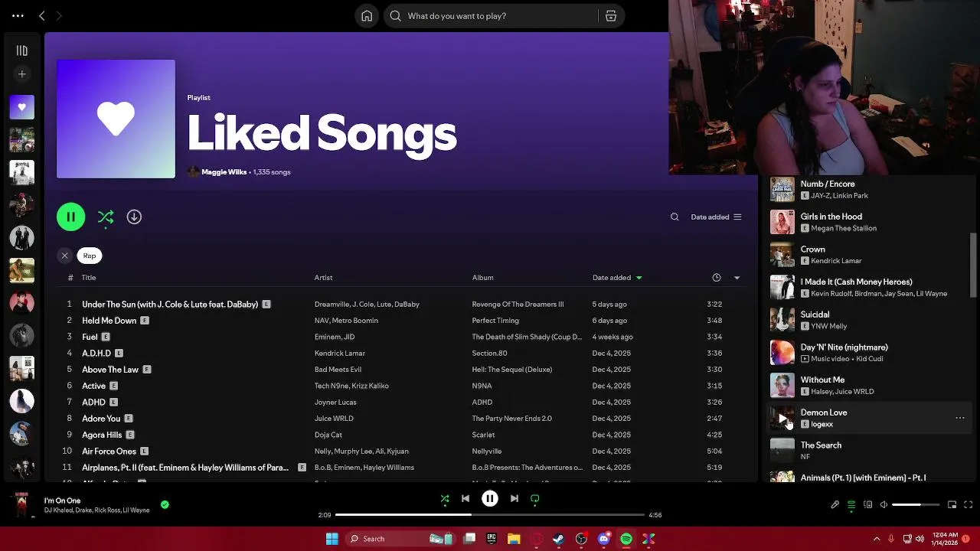Viewport: 980px width, 551px height.
Task: Open now playing album art thumbnail
Action: (x=21, y=505)
